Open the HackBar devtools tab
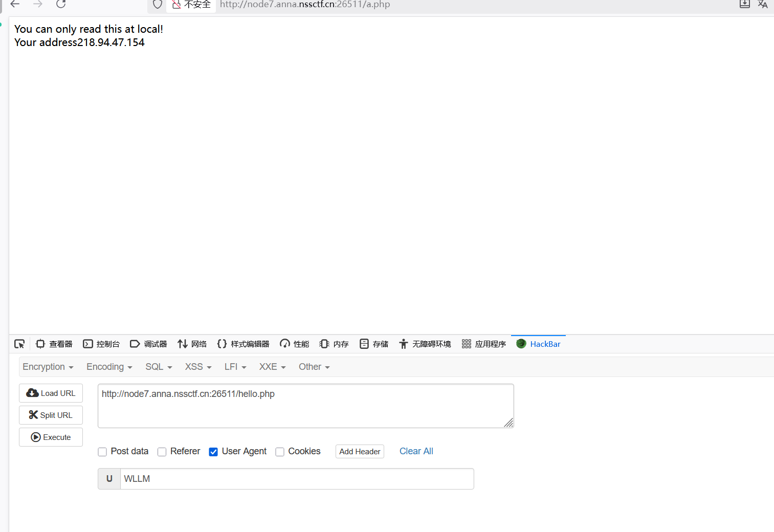This screenshot has height=532, width=774. pyautogui.click(x=539, y=344)
